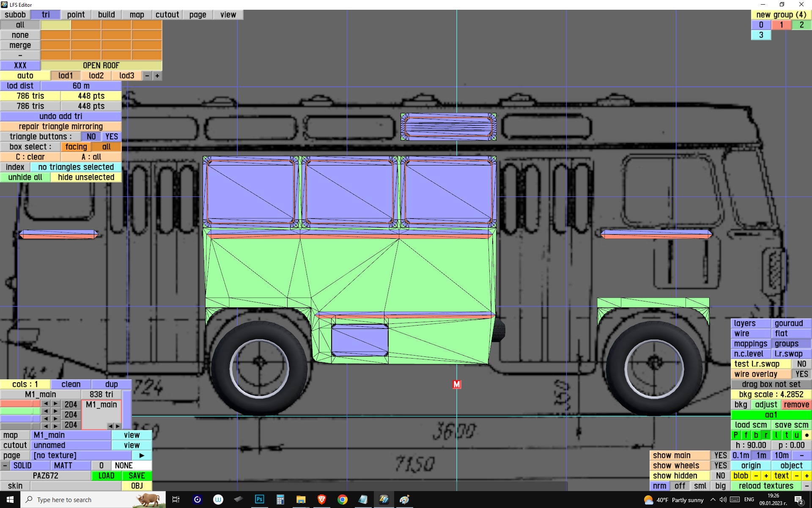Click the plus button beside lod3
The width and height of the screenshot is (812, 508).
click(x=157, y=76)
